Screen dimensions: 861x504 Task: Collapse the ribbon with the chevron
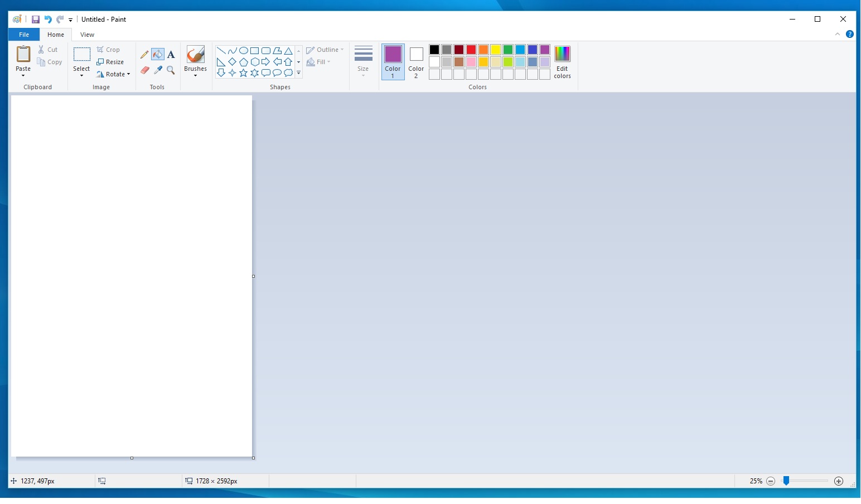[x=838, y=34]
